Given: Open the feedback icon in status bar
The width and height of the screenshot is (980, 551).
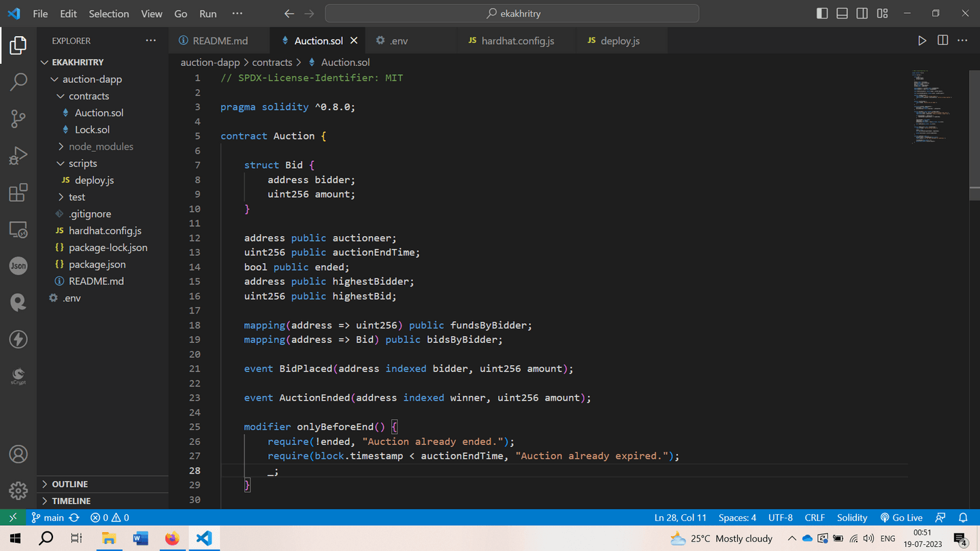Looking at the screenshot, I should coord(941,518).
